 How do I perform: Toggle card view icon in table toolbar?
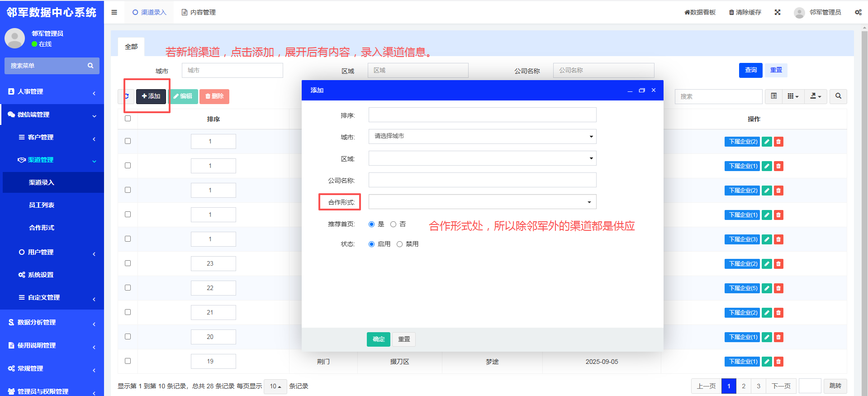tap(774, 96)
